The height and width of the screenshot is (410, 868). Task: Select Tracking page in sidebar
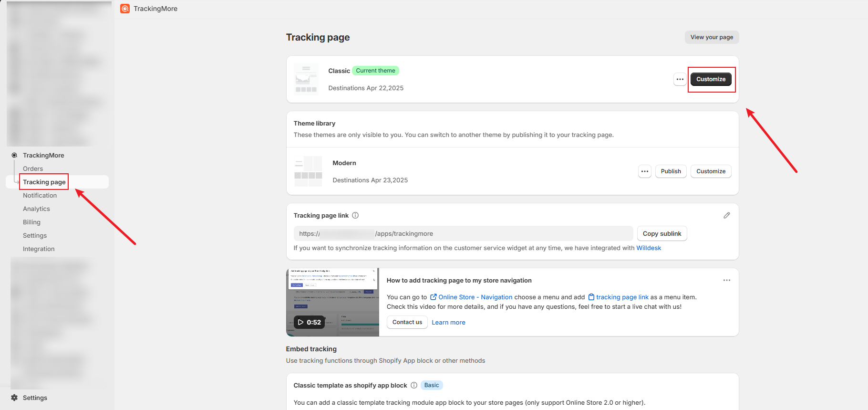[x=44, y=182]
